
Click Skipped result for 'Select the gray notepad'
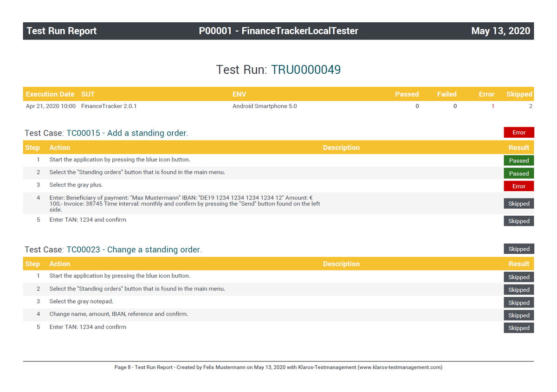519,302
